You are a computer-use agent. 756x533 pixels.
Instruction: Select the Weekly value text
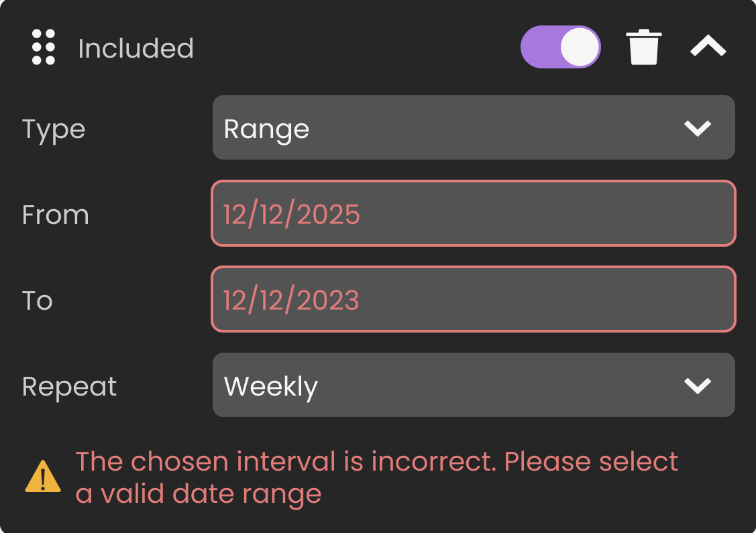coord(270,387)
